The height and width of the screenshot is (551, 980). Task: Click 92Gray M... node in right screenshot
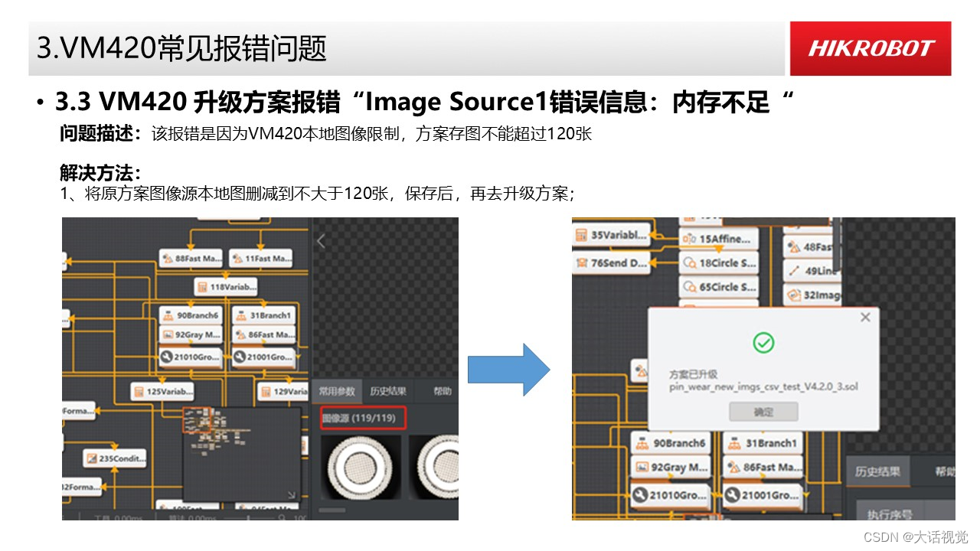point(671,467)
